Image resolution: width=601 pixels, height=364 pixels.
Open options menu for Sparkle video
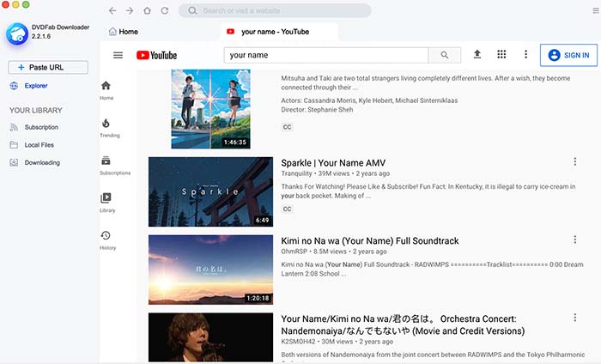(x=575, y=162)
